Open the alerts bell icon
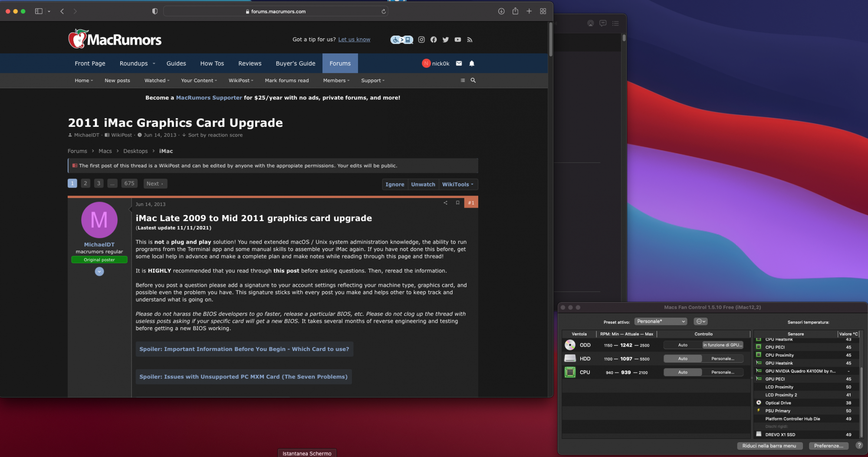The height and width of the screenshot is (457, 868). (x=472, y=63)
